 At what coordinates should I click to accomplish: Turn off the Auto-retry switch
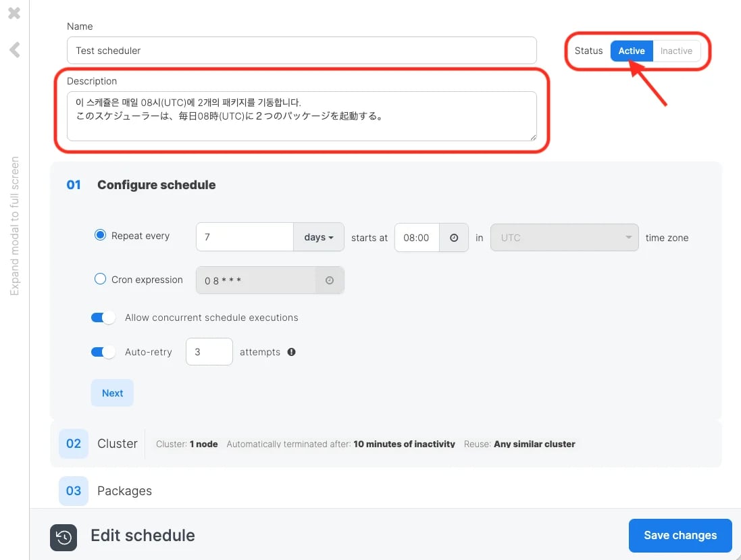tap(103, 352)
